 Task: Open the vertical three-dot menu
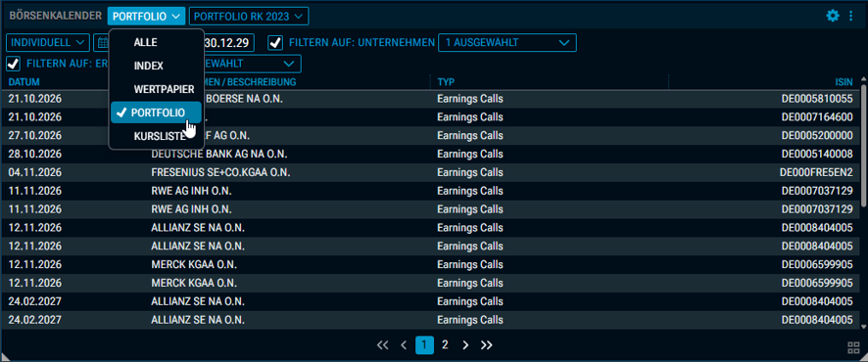tap(850, 16)
